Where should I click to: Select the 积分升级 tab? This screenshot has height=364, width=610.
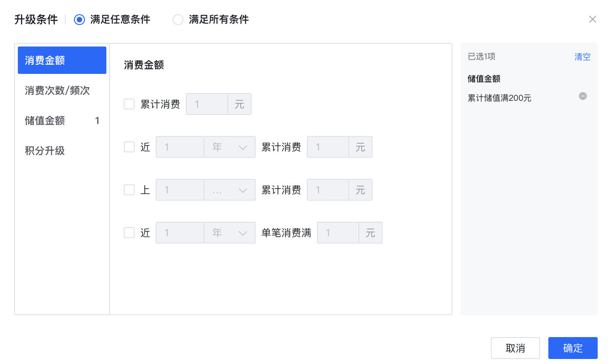(x=62, y=151)
